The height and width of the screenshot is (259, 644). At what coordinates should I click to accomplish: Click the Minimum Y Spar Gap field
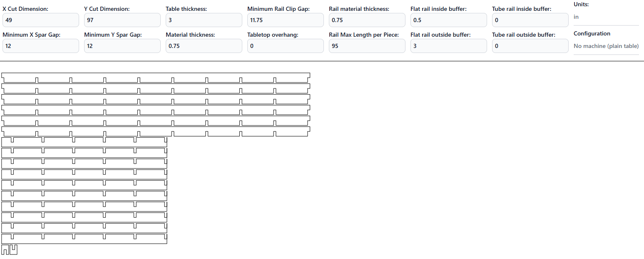pos(122,46)
